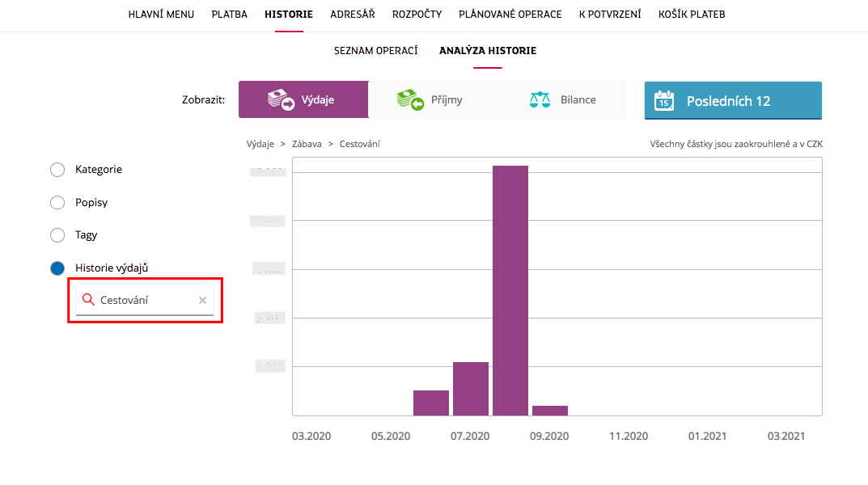Click the Výdaje money icon
The image size is (868, 485).
tap(281, 99)
